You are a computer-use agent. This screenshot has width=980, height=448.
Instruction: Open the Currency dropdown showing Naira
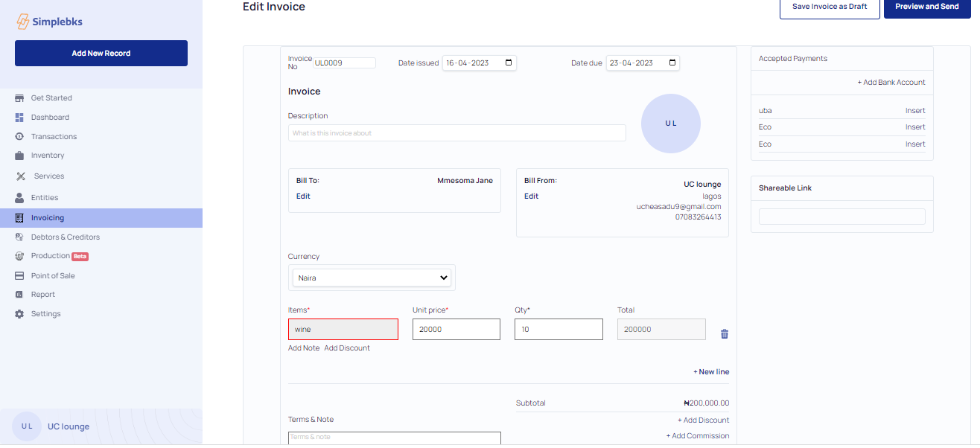pos(372,278)
